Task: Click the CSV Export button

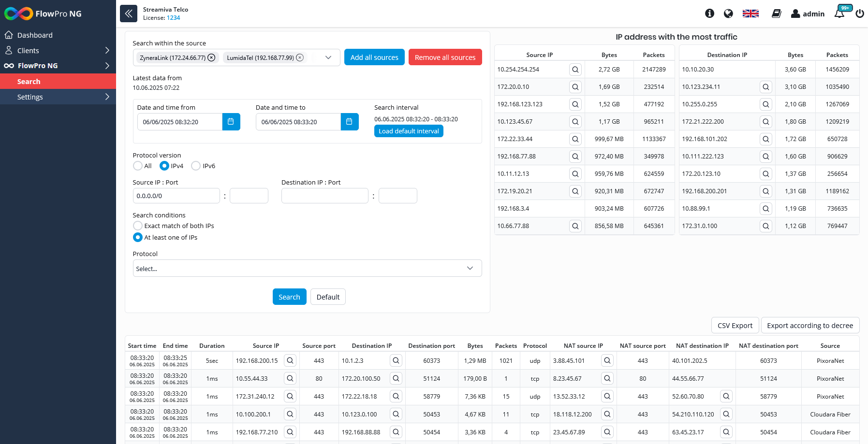Action: [x=735, y=325]
